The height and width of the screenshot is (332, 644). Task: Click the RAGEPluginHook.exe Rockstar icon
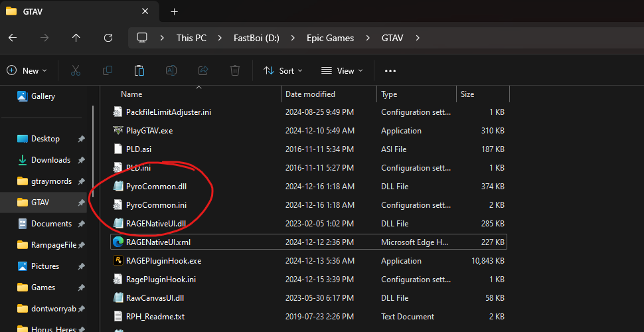118,260
